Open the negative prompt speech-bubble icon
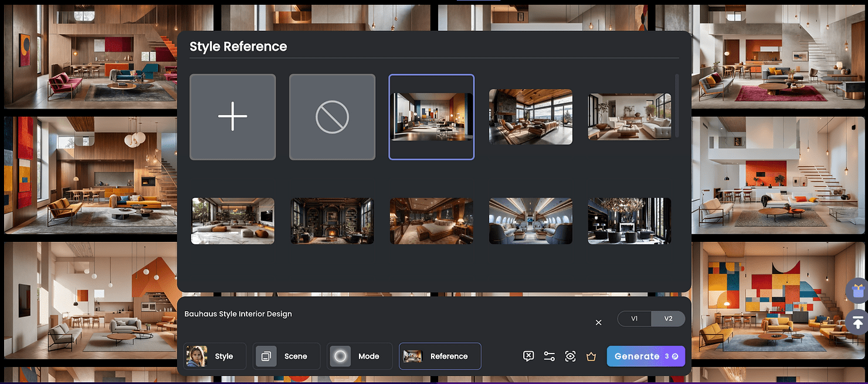 point(528,356)
